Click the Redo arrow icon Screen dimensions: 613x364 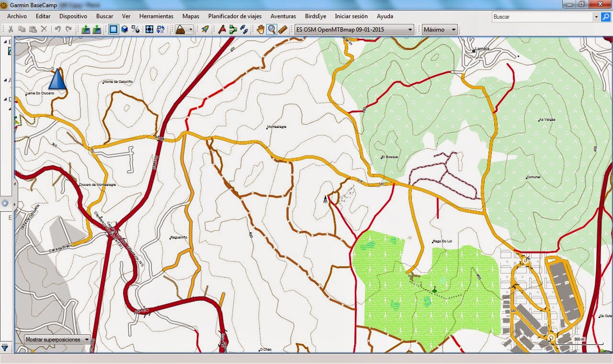pyautogui.click(x=68, y=29)
